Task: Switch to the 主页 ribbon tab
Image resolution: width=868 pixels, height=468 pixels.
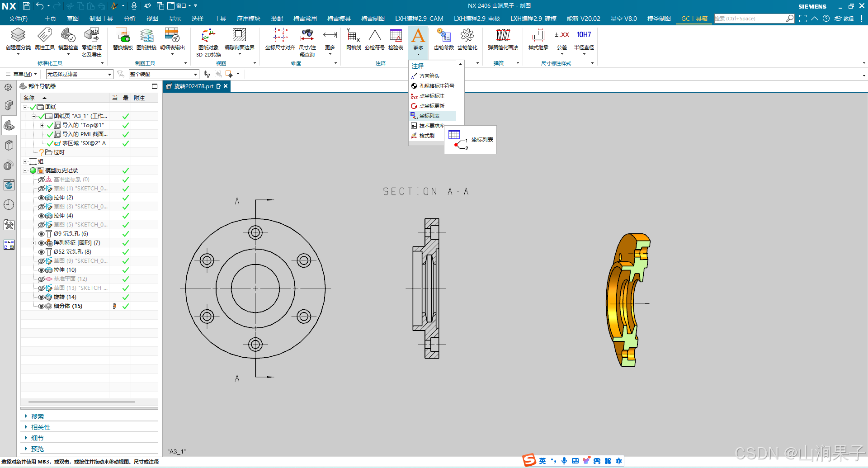Action: point(50,19)
